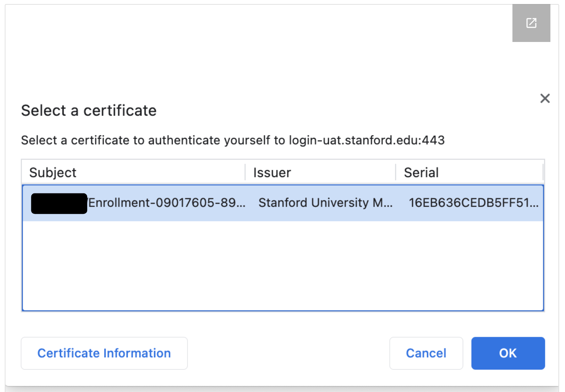This screenshot has width=565, height=392.
Task: Click the Select a certificate title
Action: [x=89, y=110]
